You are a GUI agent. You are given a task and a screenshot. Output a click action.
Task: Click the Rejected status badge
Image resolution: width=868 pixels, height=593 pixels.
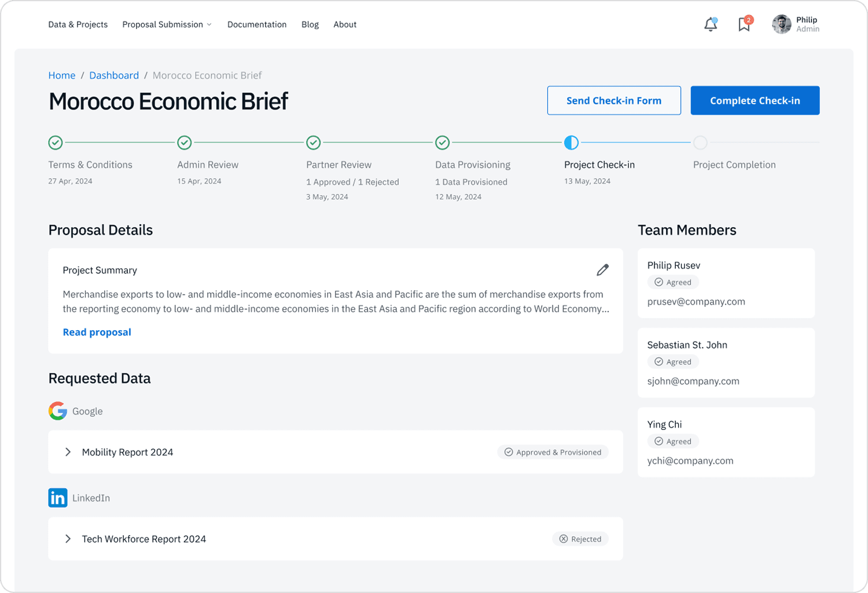coord(580,539)
